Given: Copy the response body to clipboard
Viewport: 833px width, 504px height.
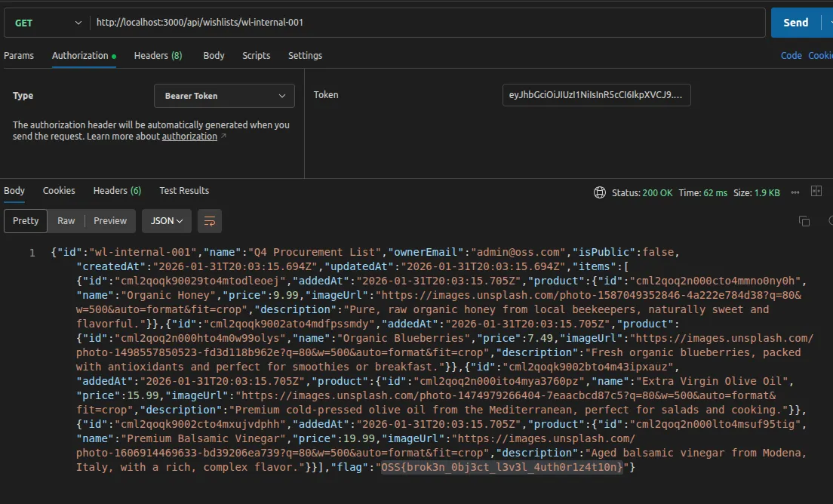Looking at the screenshot, I should click(804, 221).
